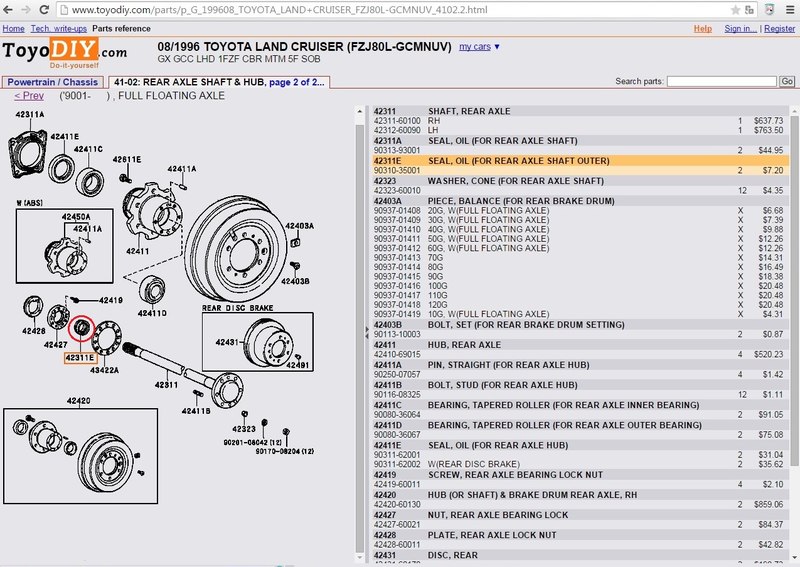Click the 42403B set bolt label

click(295, 281)
